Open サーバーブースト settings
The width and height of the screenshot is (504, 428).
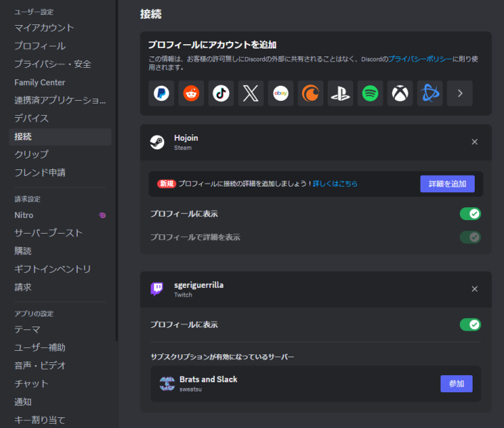pos(60,233)
